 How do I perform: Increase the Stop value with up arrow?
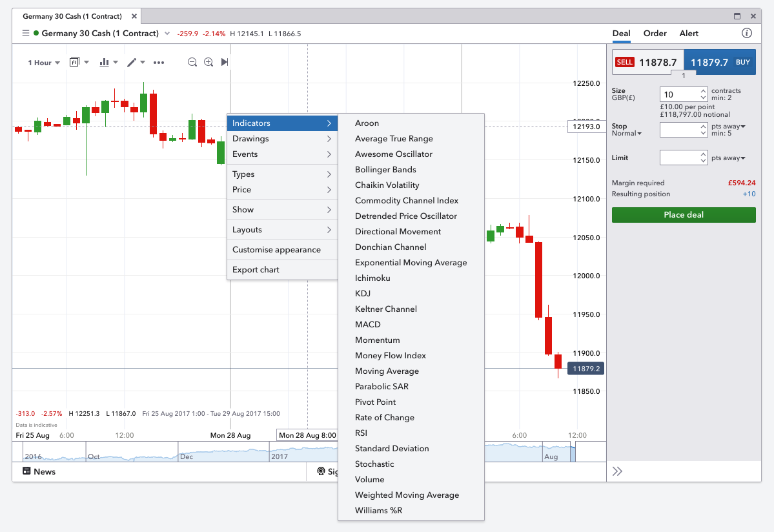pyautogui.click(x=703, y=127)
